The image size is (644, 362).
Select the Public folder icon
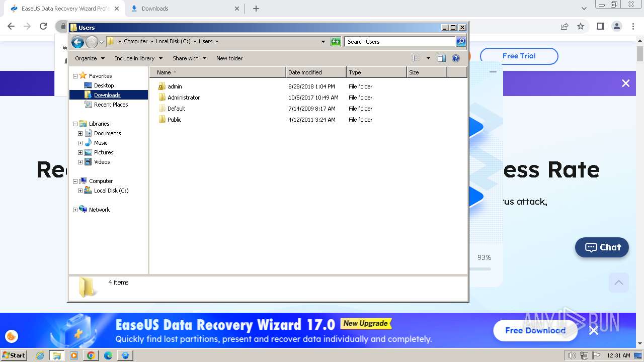(x=162, y=120)
